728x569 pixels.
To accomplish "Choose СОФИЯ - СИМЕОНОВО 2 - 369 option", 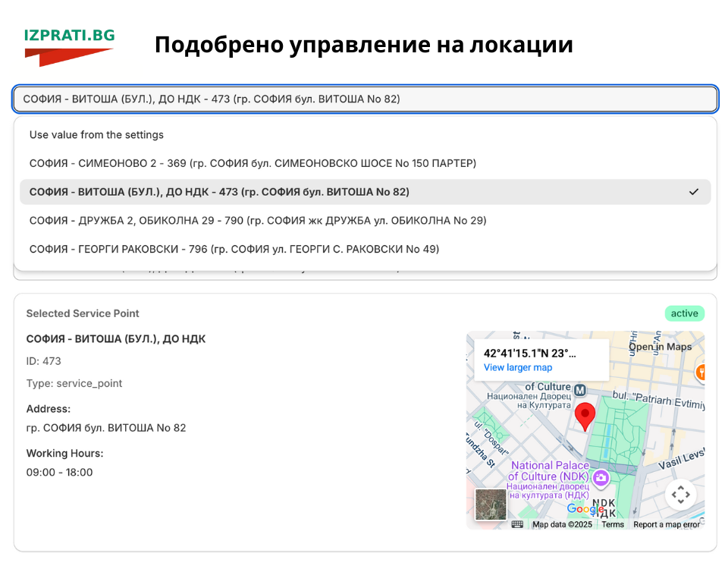I will (253, 163).
